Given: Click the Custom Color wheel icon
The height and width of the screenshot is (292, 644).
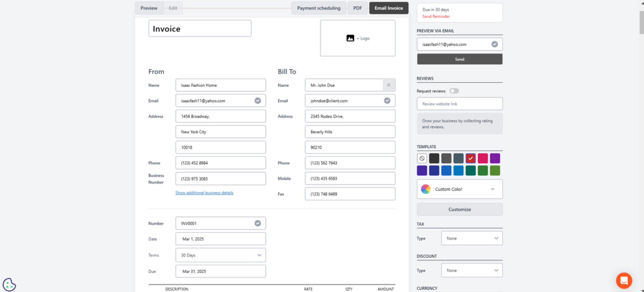Looking at the screenshot, I should [x=426, y=189].
